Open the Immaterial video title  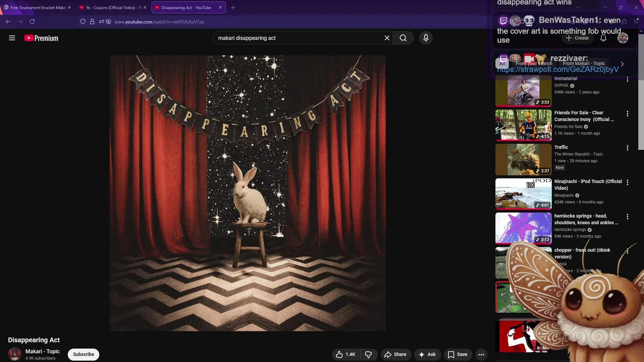point(566,78)
